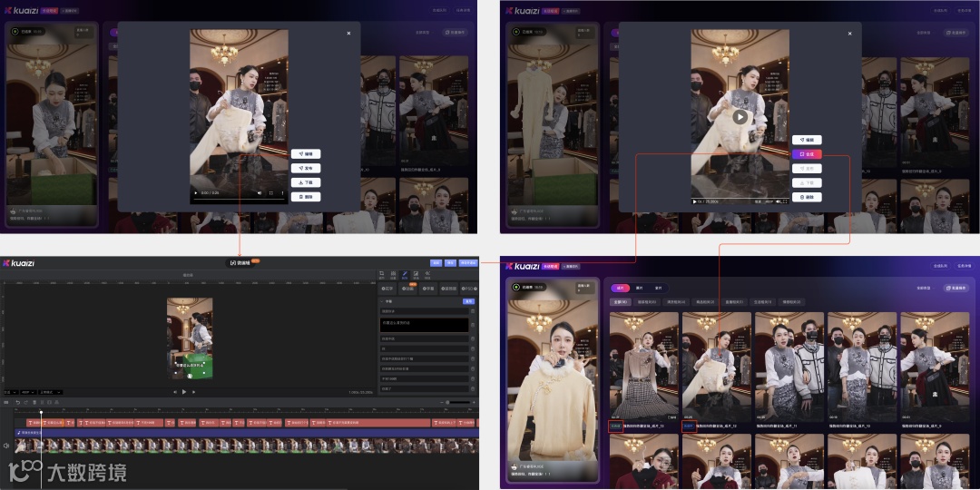
Task: Zoom out the timeline with the minus icon
Action: click(442, 402)
